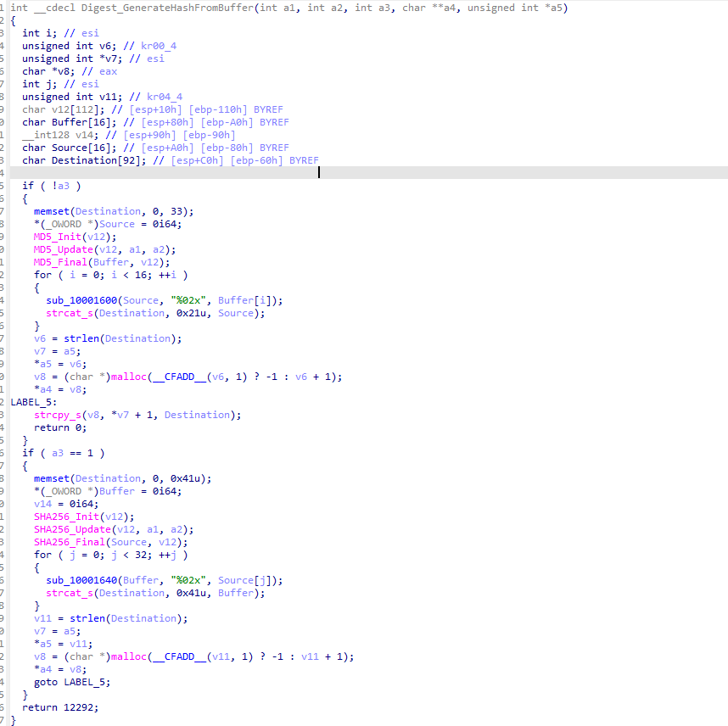The width and height of the screenshot is (728, 726).
Task: Click the *(_OWORD *)Source assignment
Action: pyautogui.click(x=108, y=224)
